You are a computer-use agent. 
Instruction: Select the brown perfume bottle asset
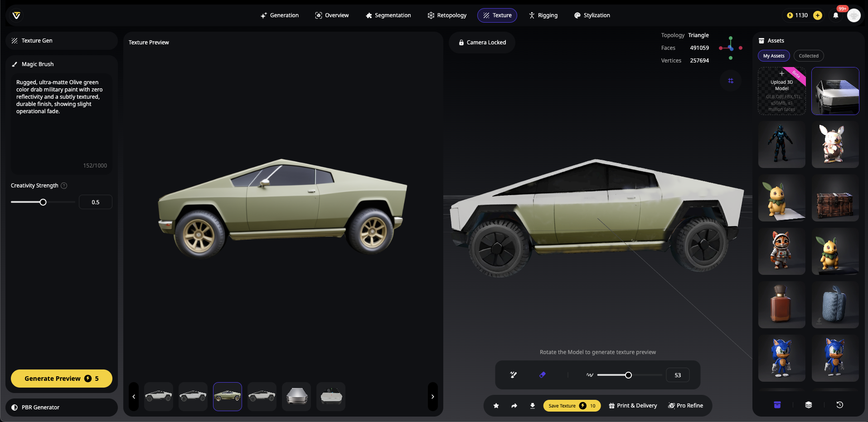[782, 305]
